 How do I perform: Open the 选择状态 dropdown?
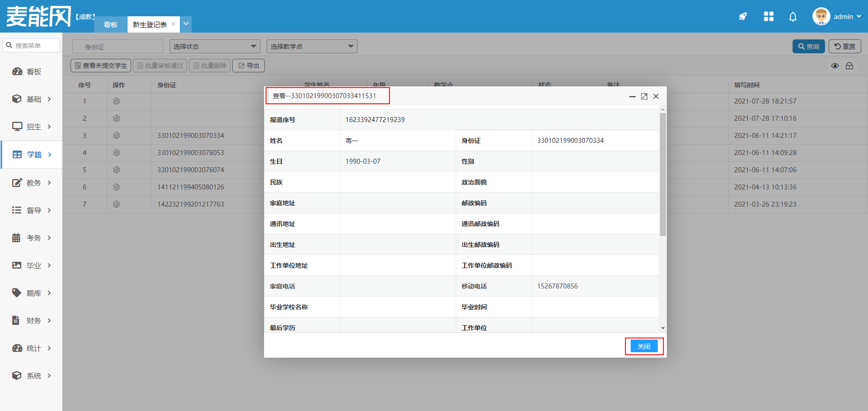point(215,47)
